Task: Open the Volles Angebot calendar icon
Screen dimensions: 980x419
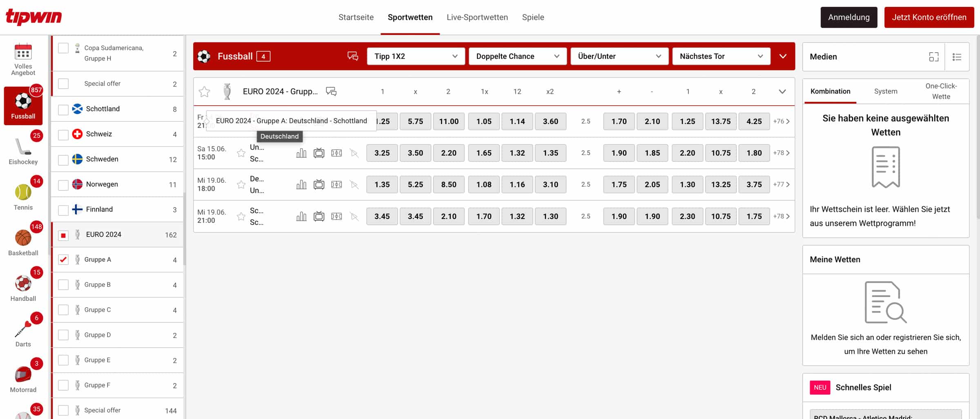Action: click(x=23, y=52)
